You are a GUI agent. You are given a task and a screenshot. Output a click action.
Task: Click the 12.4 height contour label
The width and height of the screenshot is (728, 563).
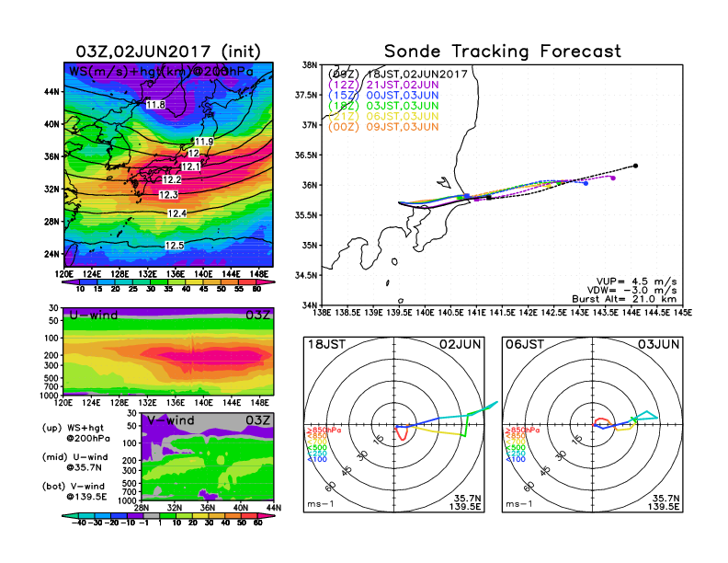(x=176, y=213)
